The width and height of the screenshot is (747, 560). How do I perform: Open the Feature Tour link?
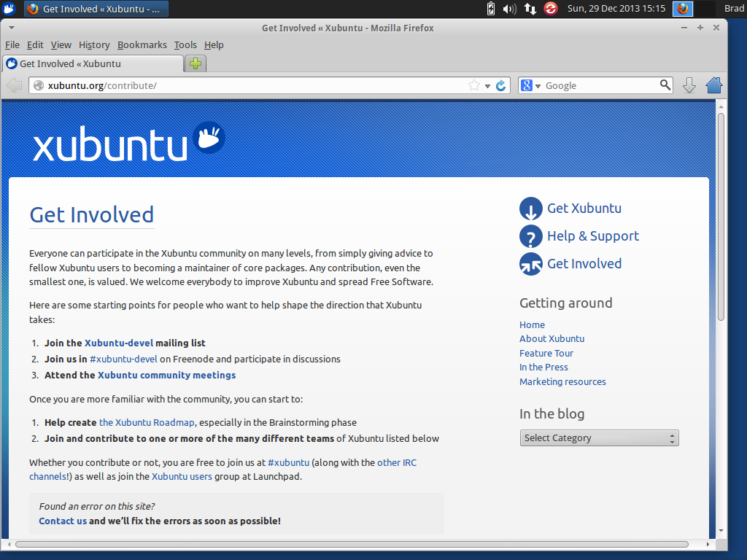[x=546, y=354]
